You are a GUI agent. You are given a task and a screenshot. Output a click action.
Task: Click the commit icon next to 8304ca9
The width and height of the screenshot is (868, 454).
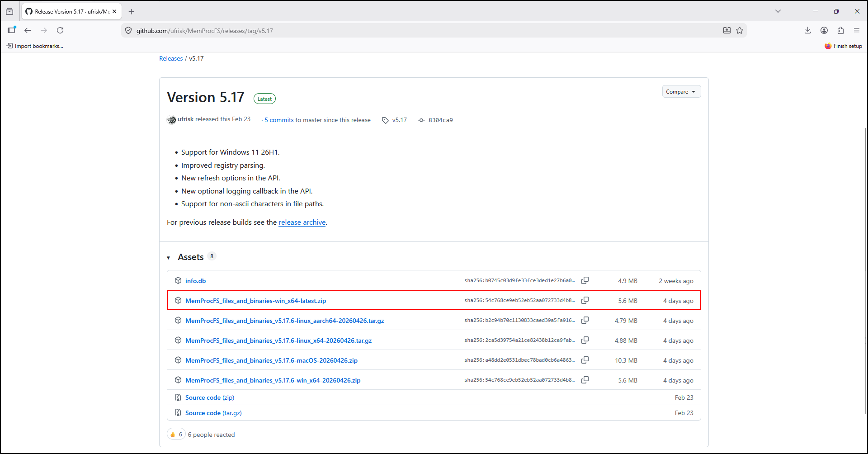pyautogui.click(x=421, y=120)
